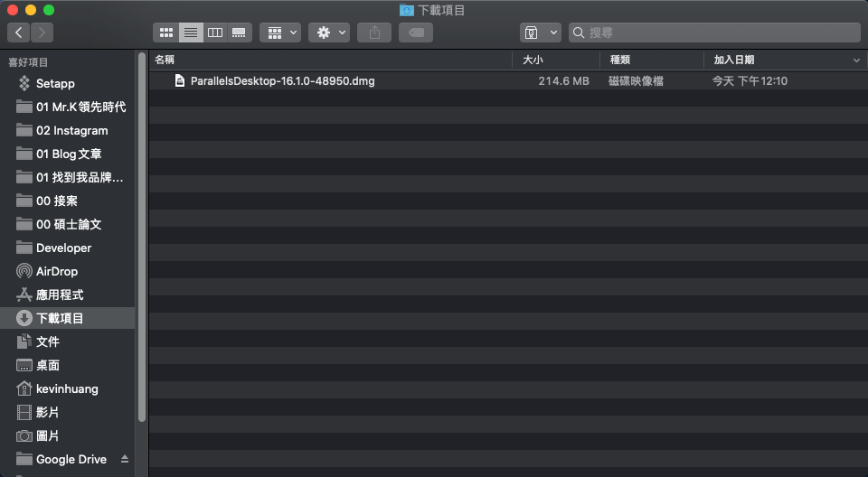Click the 文件 documents icon
The width and height of the screenshot is (868, 477).
click(24, 341)
